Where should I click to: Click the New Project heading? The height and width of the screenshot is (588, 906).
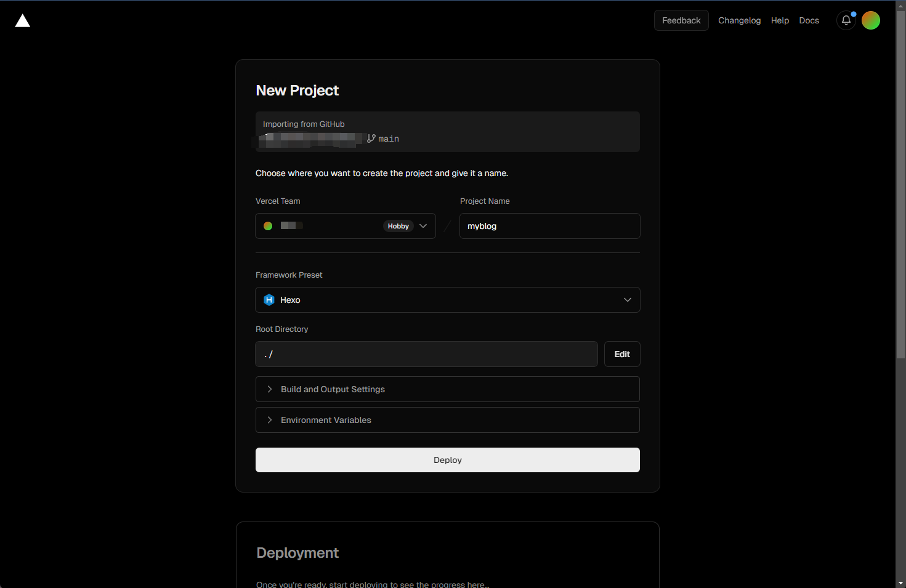coord(297,91)
